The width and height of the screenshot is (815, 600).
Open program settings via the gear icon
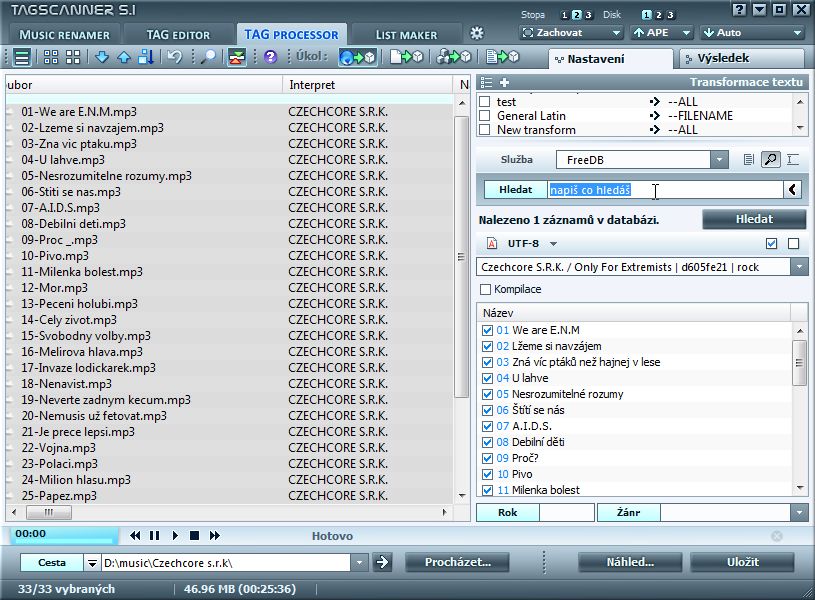click(x=477, y=34)
